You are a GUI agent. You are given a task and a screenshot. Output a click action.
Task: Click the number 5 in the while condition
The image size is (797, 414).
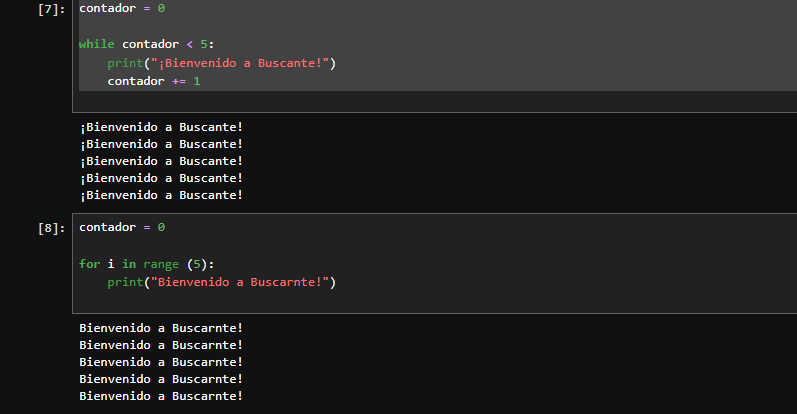pyautogui.click(x=208, y=44)
